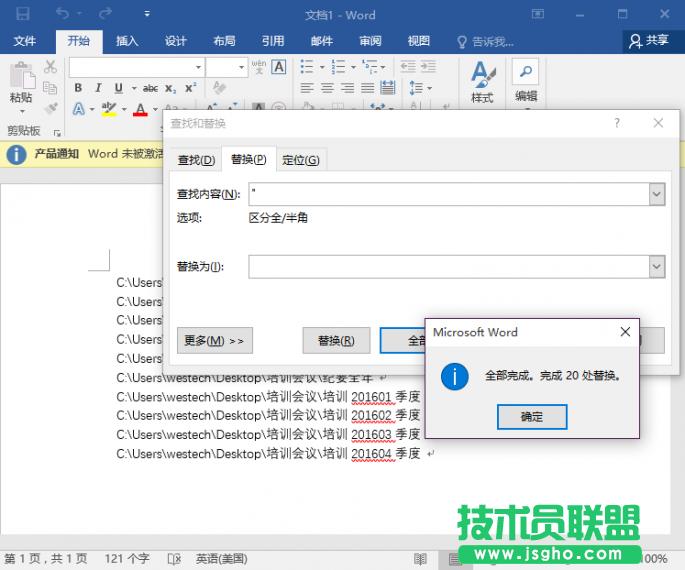
Task: Toggle Bold formatting in the ribbon
Action: pos(78,88)
